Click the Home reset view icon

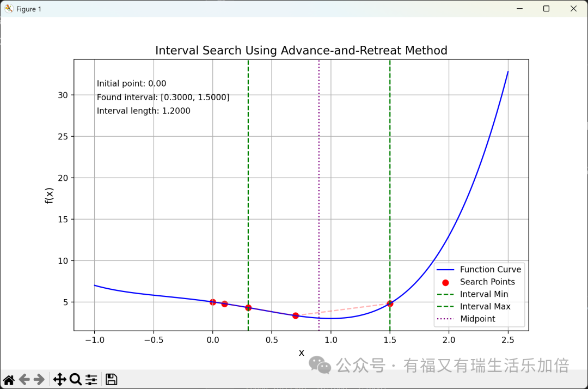(9, 380)
